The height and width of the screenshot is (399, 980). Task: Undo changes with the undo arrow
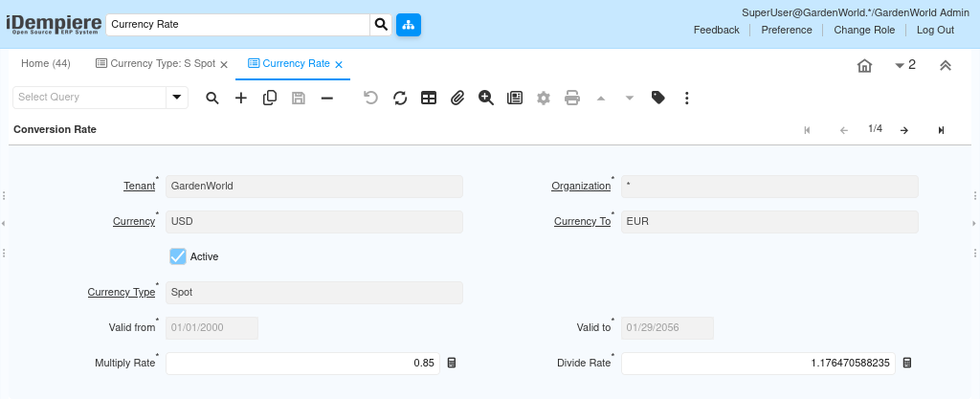[x=370, y=98]
